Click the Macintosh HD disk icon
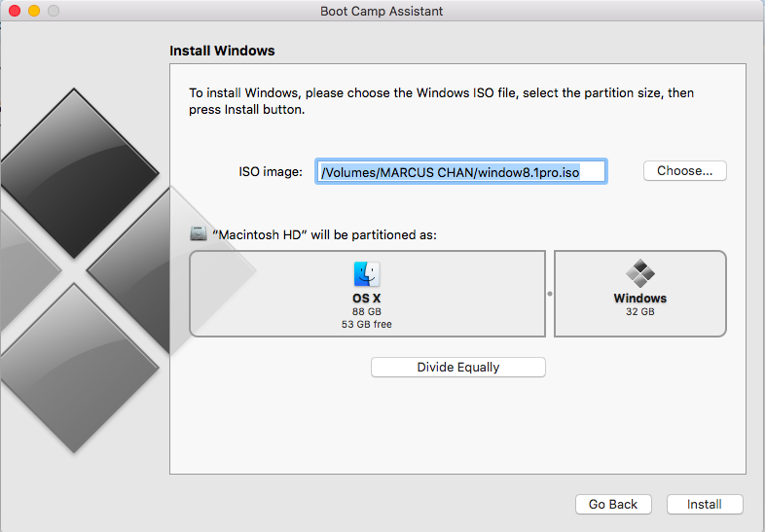Image resolution: width=765 pixels, height=532 pixels. click(x=199, y=234)
